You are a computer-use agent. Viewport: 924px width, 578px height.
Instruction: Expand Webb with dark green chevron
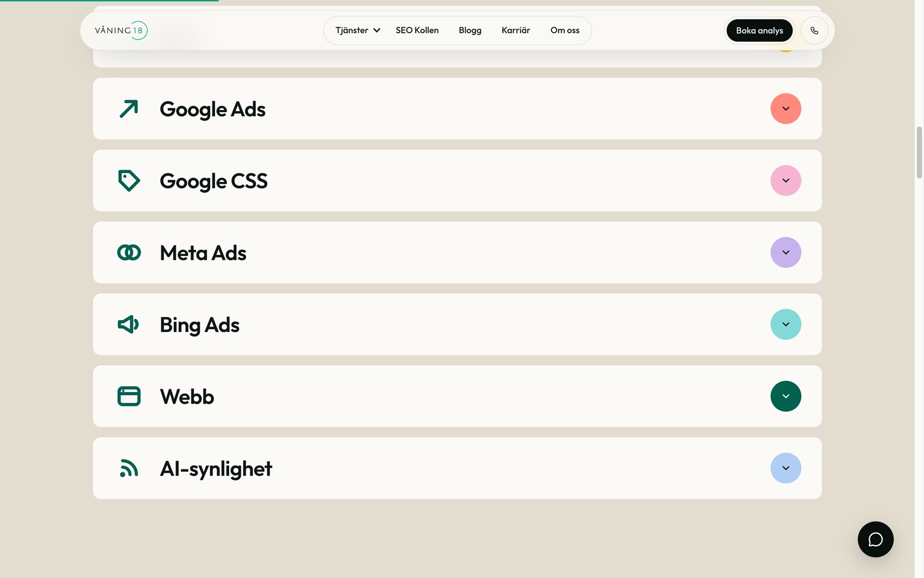pos(785,396)
